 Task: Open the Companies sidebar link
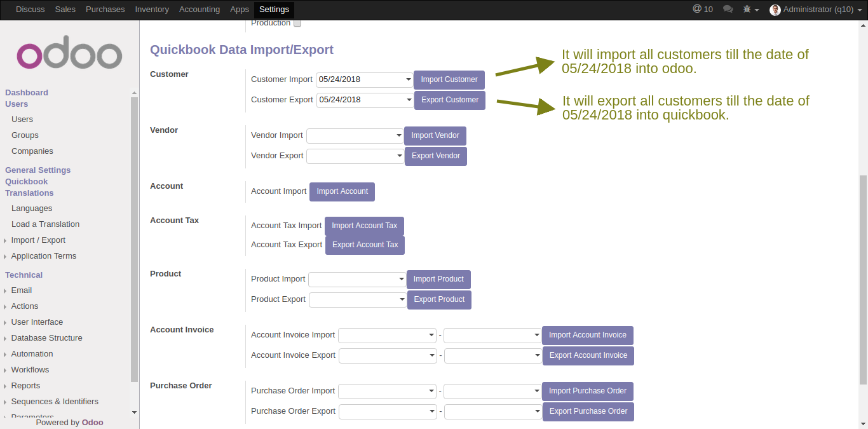click(x=32, y=151)
